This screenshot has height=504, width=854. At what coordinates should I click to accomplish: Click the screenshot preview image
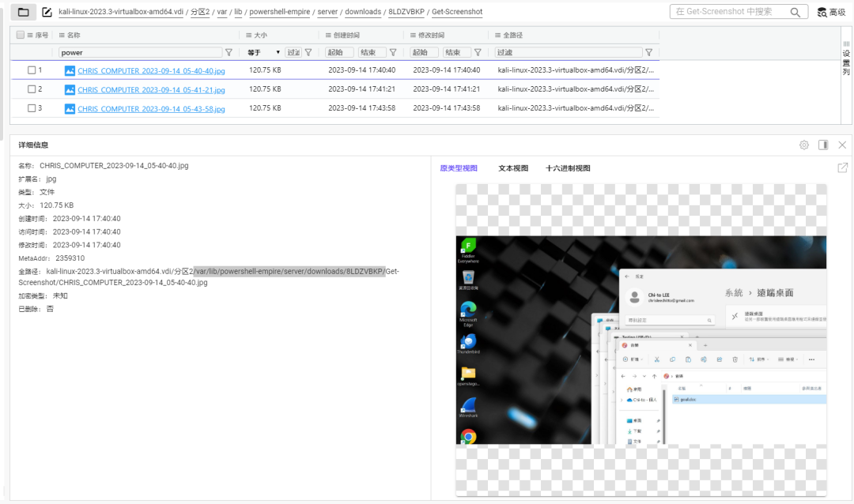(641, 340)
